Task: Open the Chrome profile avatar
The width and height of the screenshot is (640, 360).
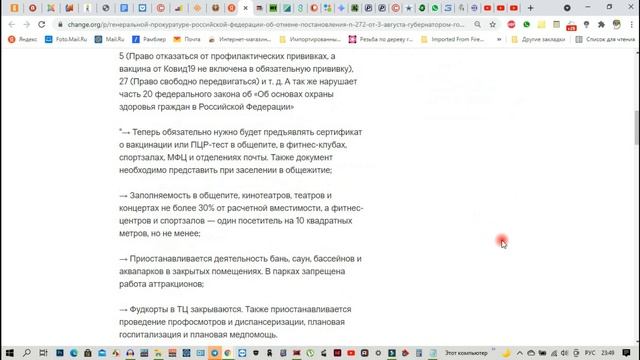Action: coord(616,24)
